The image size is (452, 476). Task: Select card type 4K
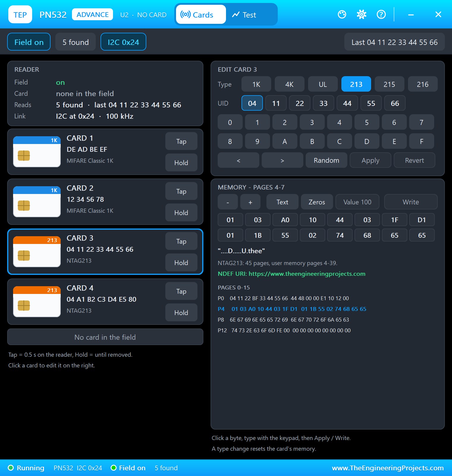(290, 84)
